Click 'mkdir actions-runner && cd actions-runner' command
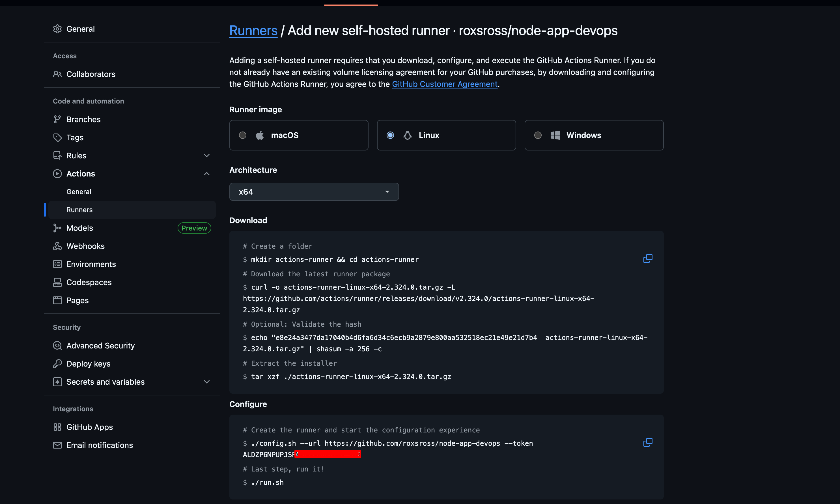The height and width of the screenshot is (504, 840). tap(334, 259)
